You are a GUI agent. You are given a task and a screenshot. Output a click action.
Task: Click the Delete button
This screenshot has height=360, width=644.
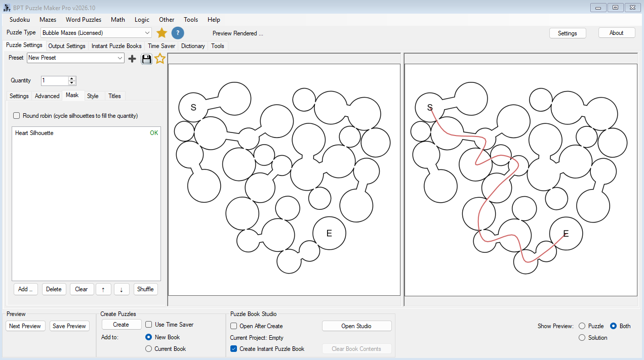[54, 289]
